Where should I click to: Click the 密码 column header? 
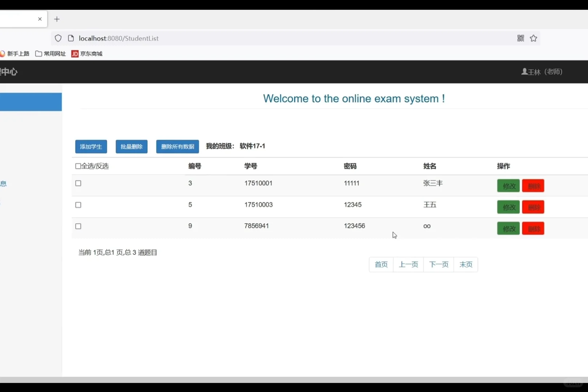pos(350,166)
